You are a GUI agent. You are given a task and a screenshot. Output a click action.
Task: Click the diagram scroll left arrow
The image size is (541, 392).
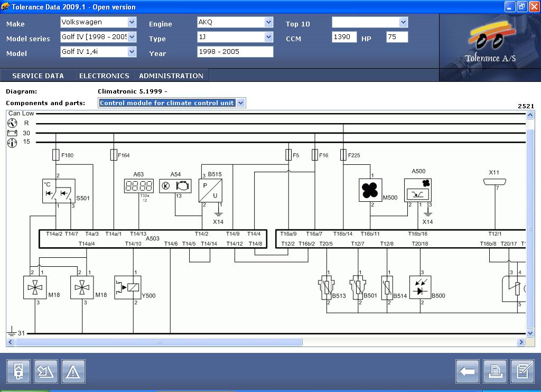11,342
